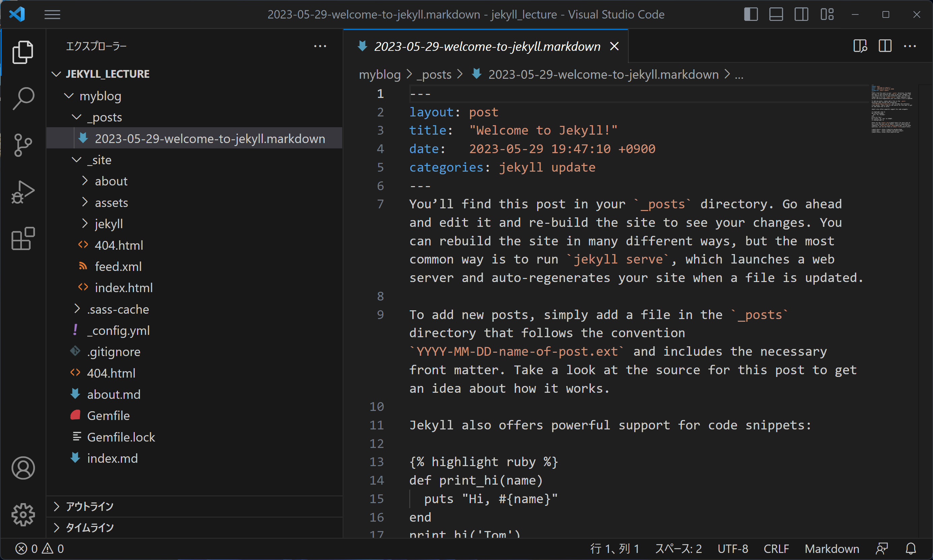Open the Gemfile
The image size is (933, 560).
click(x=194, y=416)
